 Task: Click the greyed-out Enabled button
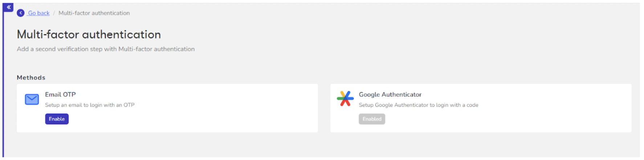coord(372,119)
